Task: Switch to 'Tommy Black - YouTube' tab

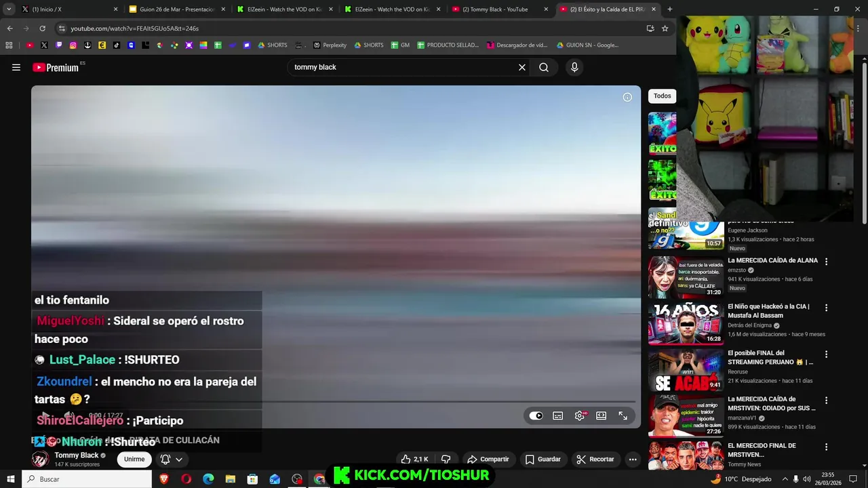Action: (x=500, y=9)
